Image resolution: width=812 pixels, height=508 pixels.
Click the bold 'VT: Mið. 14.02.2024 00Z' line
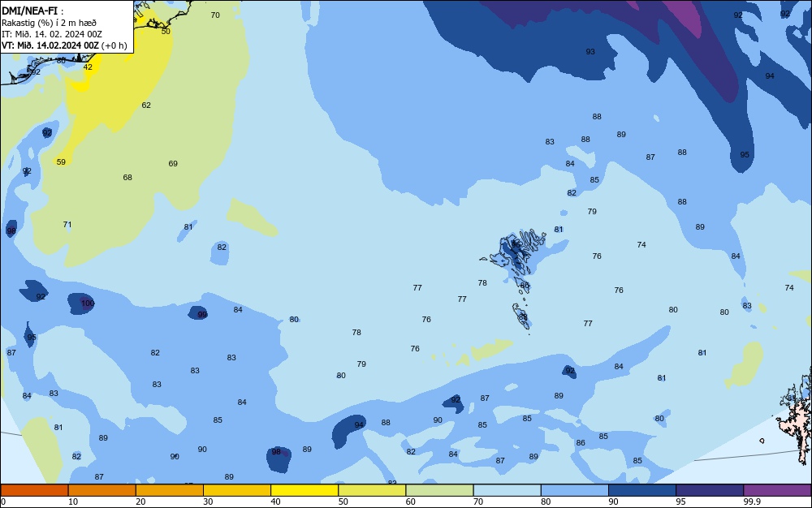(50, 45)
